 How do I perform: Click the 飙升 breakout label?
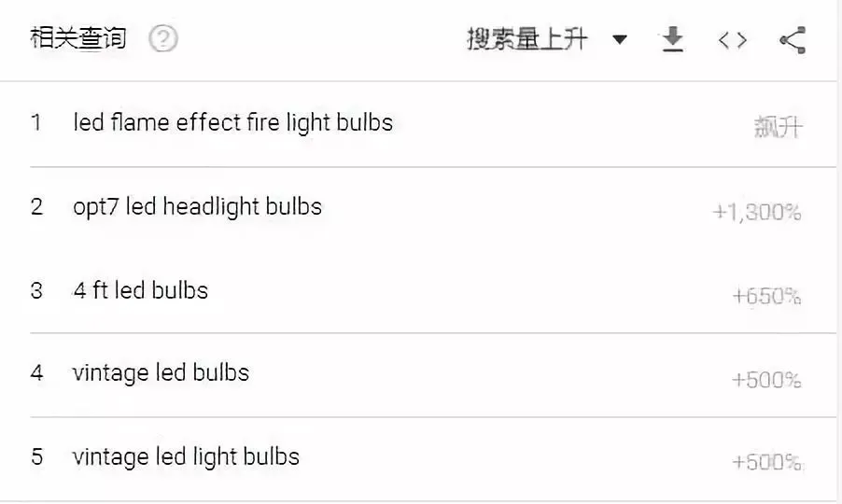779,127
